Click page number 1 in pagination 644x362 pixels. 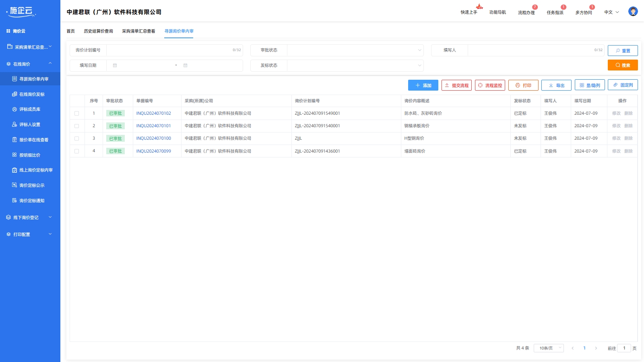point(584,348)
